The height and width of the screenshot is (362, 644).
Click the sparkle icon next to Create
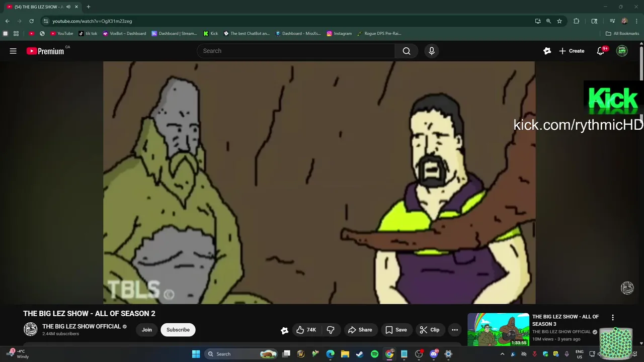[x=547, y=51]
